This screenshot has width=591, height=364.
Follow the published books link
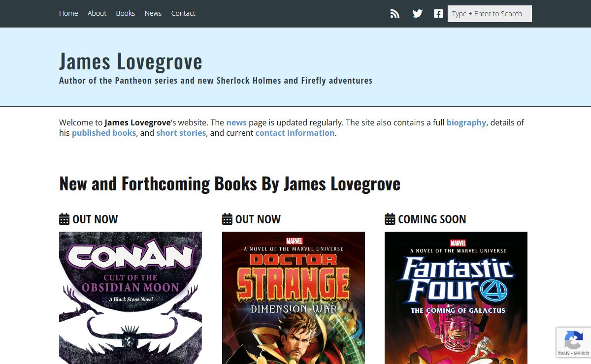(104, 133)
